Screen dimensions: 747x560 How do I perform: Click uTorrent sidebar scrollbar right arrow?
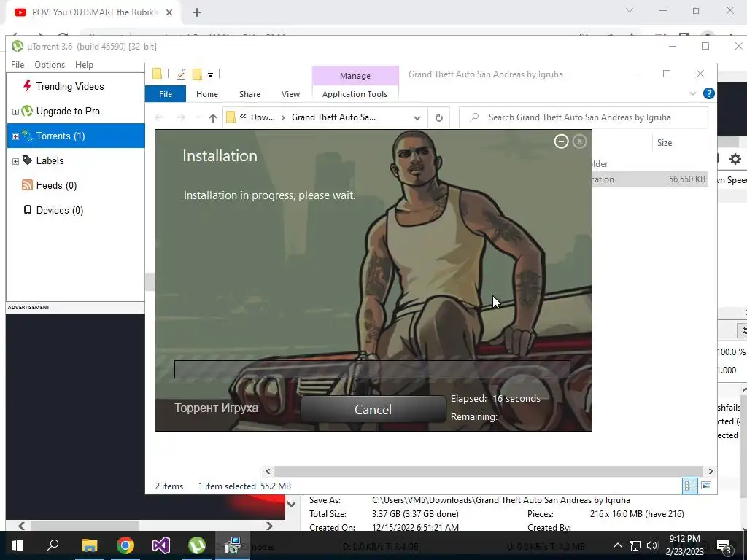[x=269, y=526]
